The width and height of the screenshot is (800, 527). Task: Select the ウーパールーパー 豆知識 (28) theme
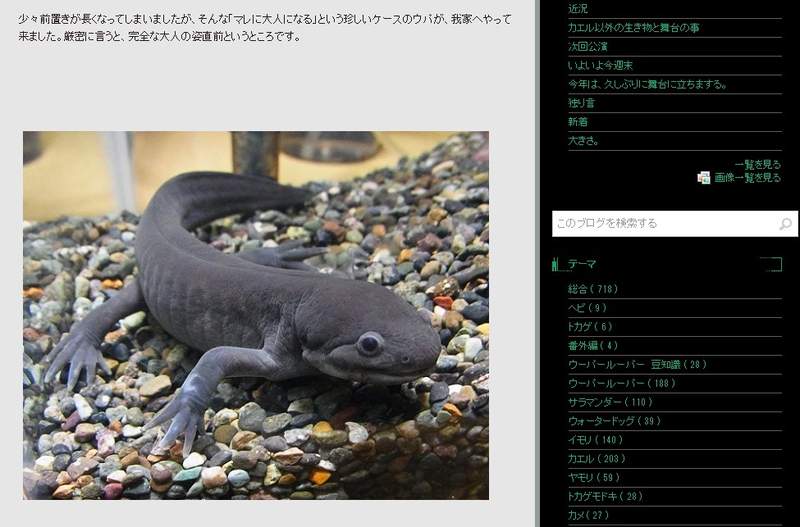[x=637, y=365]
